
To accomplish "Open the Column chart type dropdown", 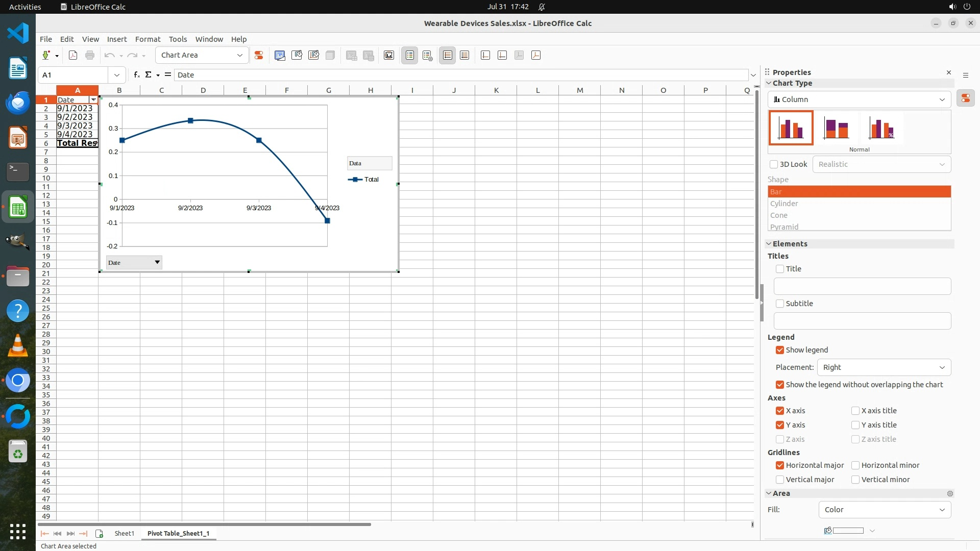I will pos(859,99).
